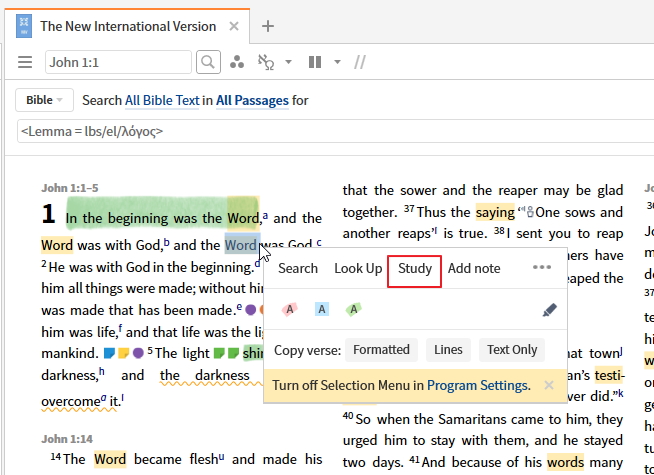Open the green note icon directly before "shines"
The image size is (654, 475).
(x=234, y=353)
